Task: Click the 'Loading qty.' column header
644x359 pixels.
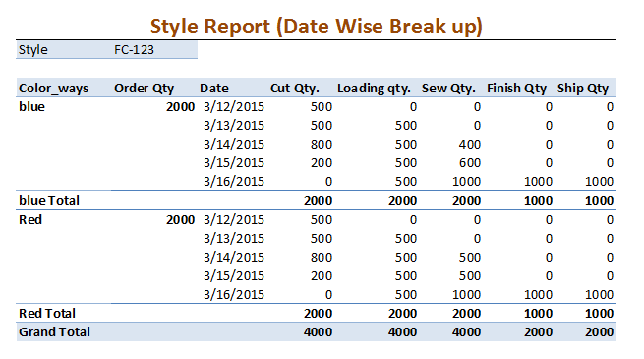Action: pos(374,89)
